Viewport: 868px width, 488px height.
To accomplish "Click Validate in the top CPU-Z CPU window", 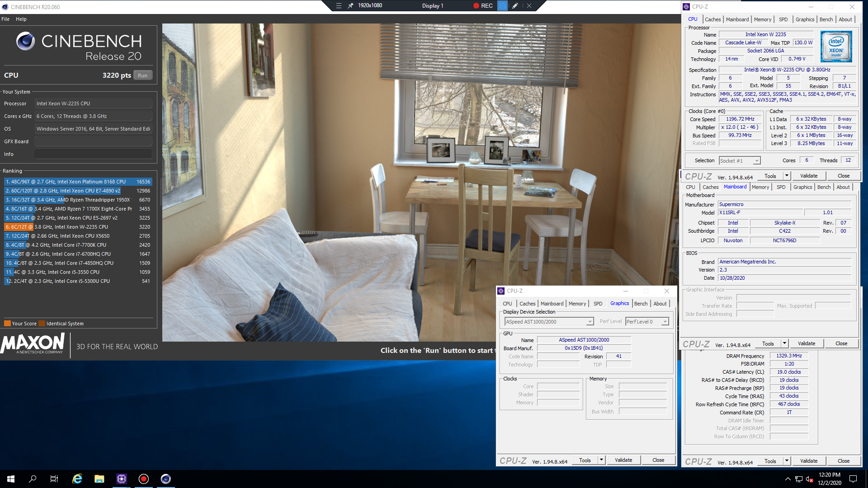I will [808, 176].
